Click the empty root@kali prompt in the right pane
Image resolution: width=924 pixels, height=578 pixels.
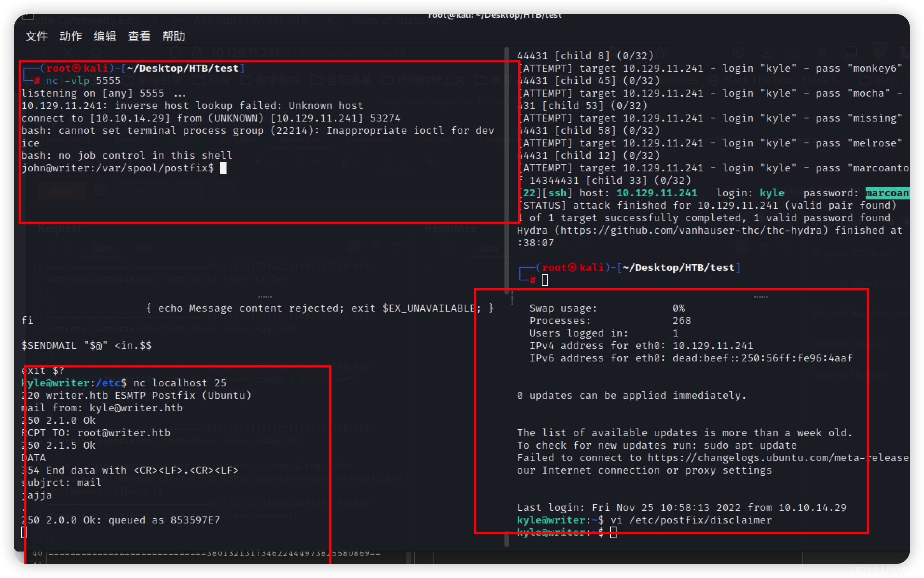point(630,273)
